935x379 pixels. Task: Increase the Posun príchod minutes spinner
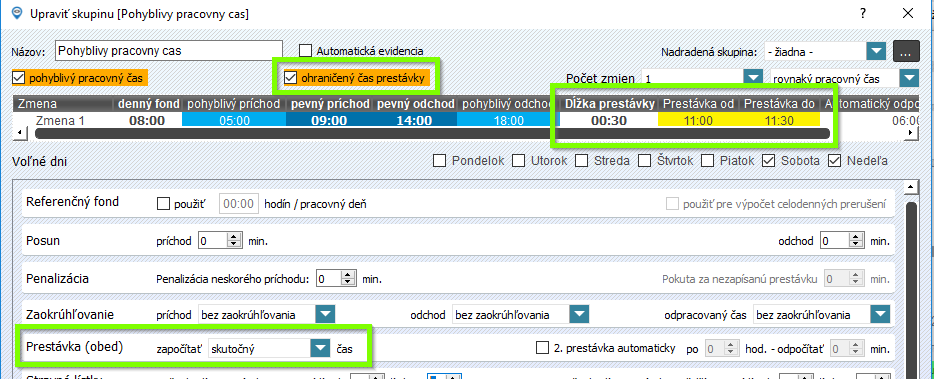234,237
